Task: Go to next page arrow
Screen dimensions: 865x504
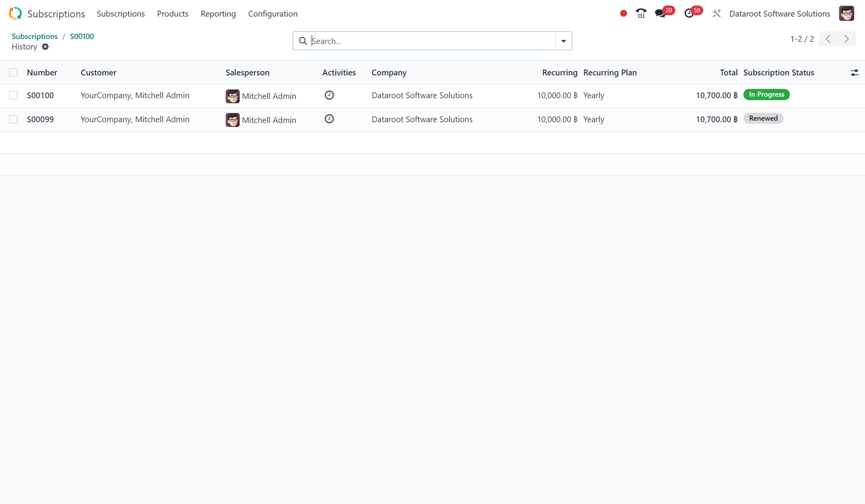Action: pyautogui.click(x=847, y=39)
